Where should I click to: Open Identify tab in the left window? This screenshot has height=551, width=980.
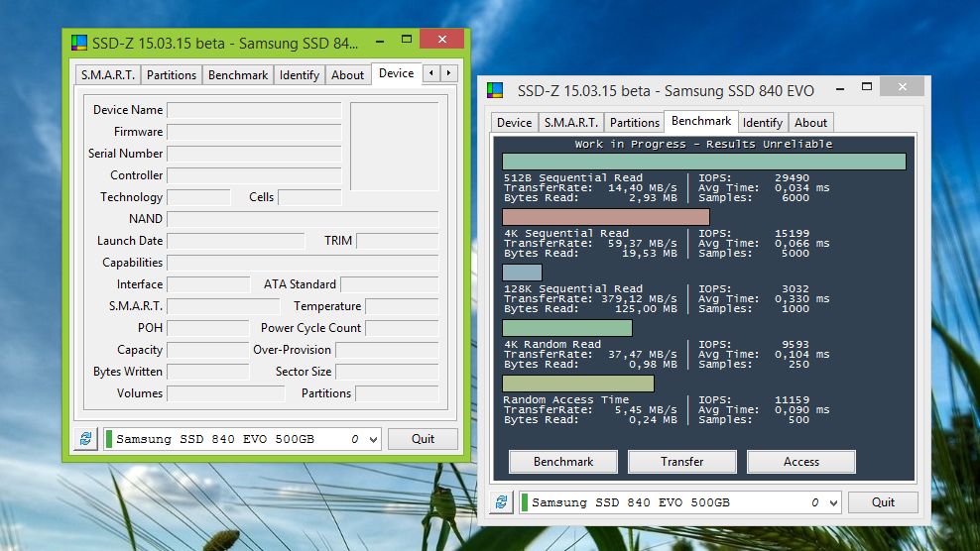pos(300,75)
